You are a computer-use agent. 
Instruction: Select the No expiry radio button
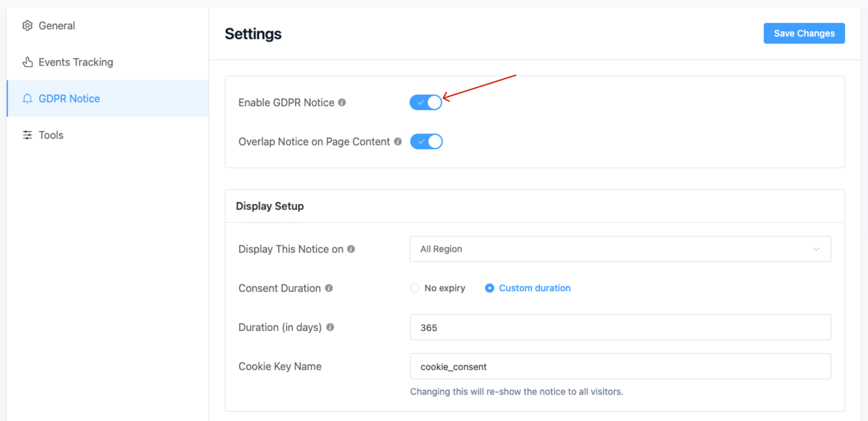pos(415,287)
